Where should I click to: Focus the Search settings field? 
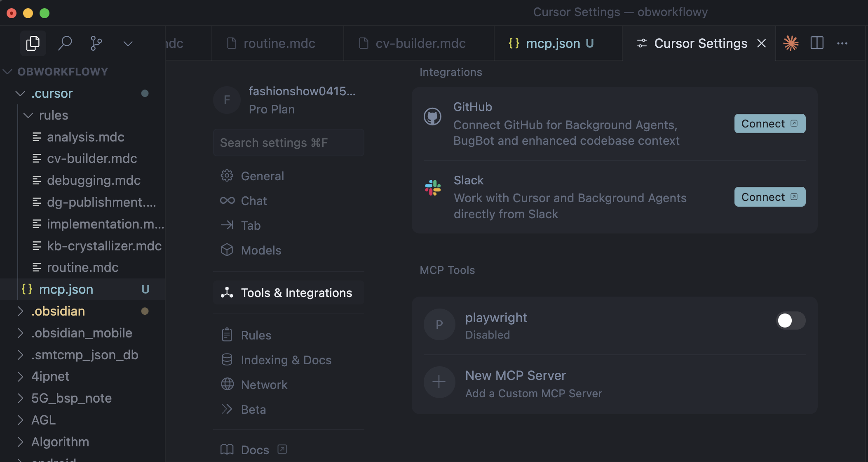coord(289,143)
